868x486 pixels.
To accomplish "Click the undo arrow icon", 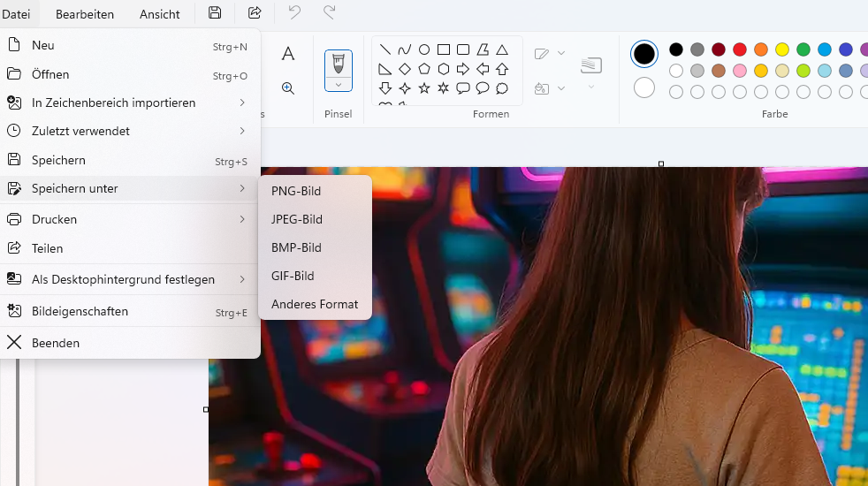I will click(294, 12).
